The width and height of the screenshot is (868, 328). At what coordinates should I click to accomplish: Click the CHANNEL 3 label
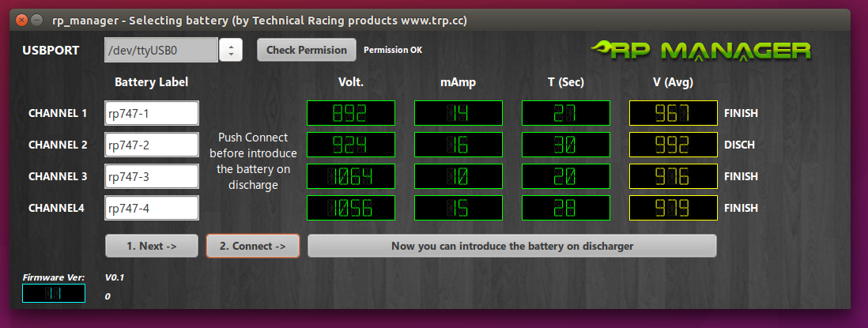(x=58, y=176)
